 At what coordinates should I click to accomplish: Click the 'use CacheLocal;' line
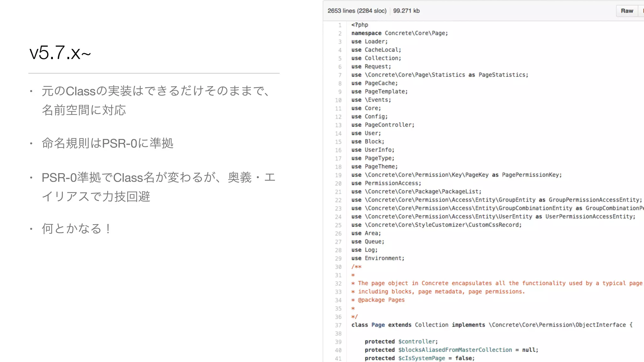click(x=376, y=50)
